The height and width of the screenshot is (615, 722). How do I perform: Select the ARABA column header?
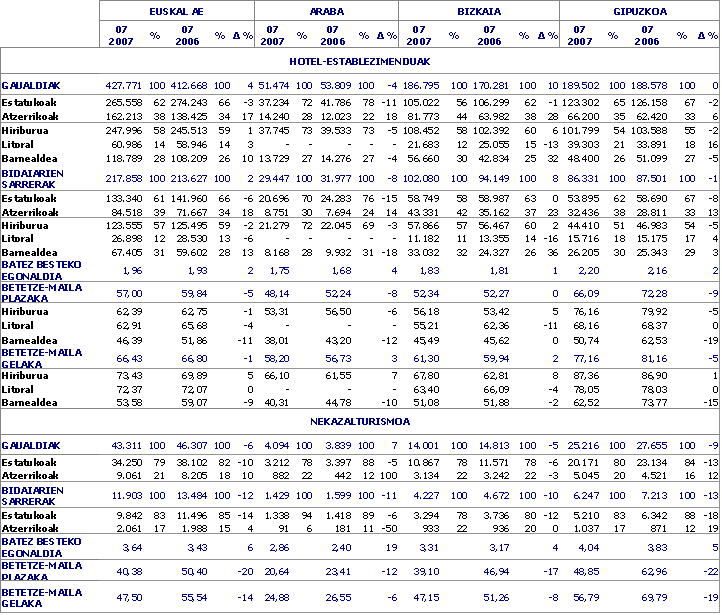point(327,10)
